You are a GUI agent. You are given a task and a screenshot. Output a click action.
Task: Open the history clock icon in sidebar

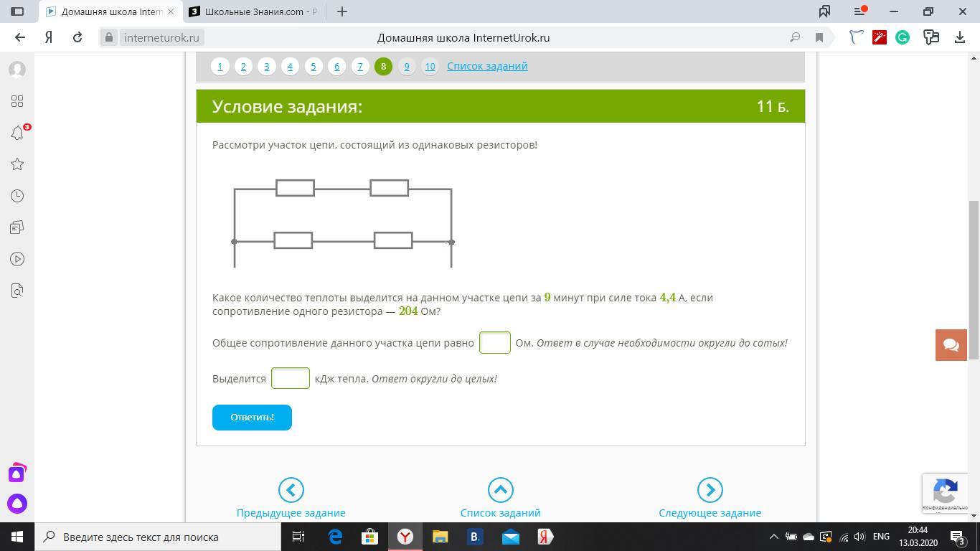point(17,196)
